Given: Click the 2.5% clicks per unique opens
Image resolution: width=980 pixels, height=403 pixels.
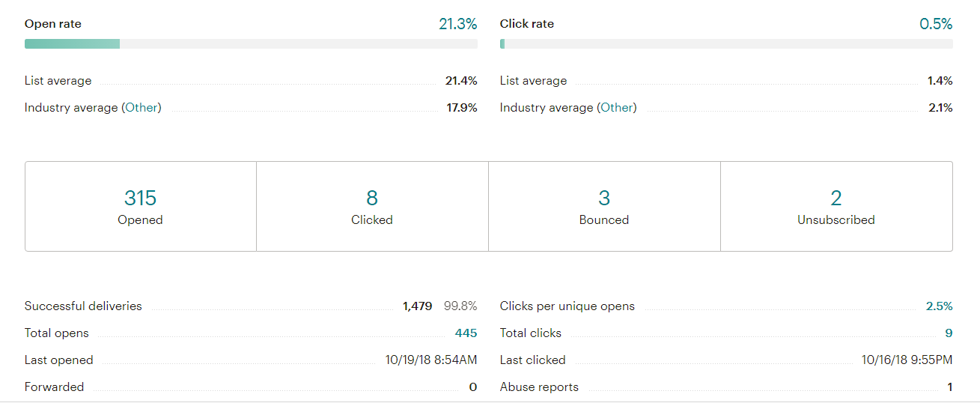Looking at the screenshot, I should (939, 306).
